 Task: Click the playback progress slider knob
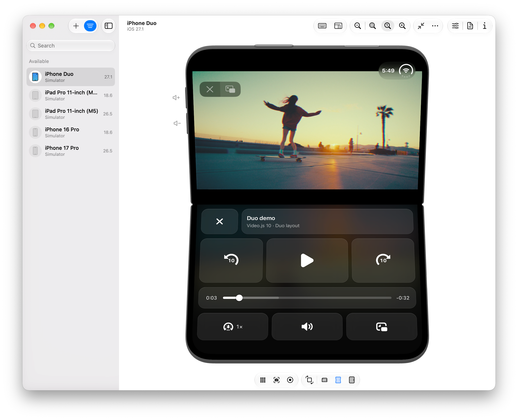pyautogui.click(x=239, y=298)
